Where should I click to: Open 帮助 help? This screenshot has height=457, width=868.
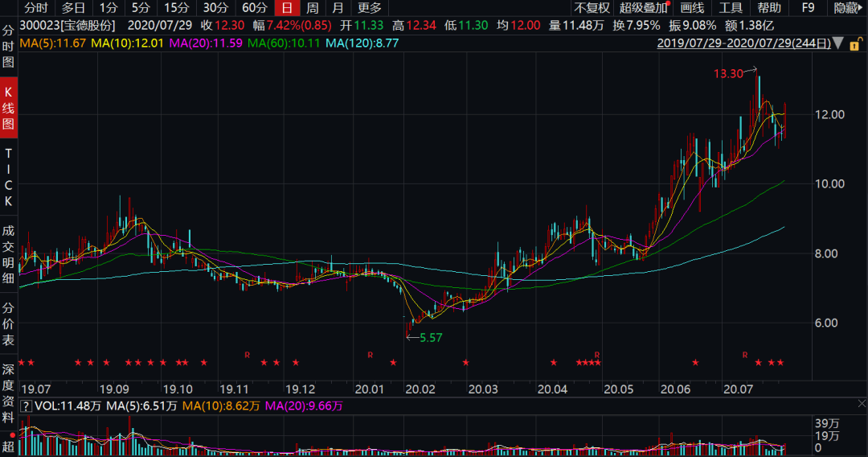tap(769, 8)
